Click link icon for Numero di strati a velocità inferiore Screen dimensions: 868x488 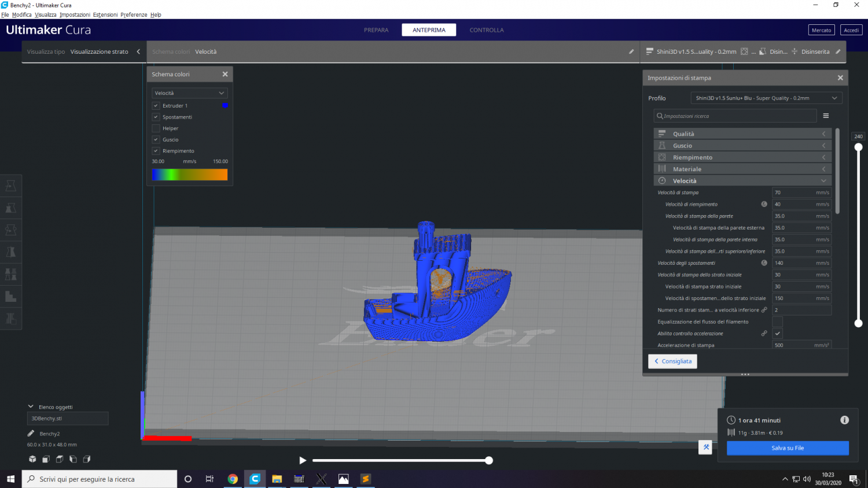click(764, 310)
